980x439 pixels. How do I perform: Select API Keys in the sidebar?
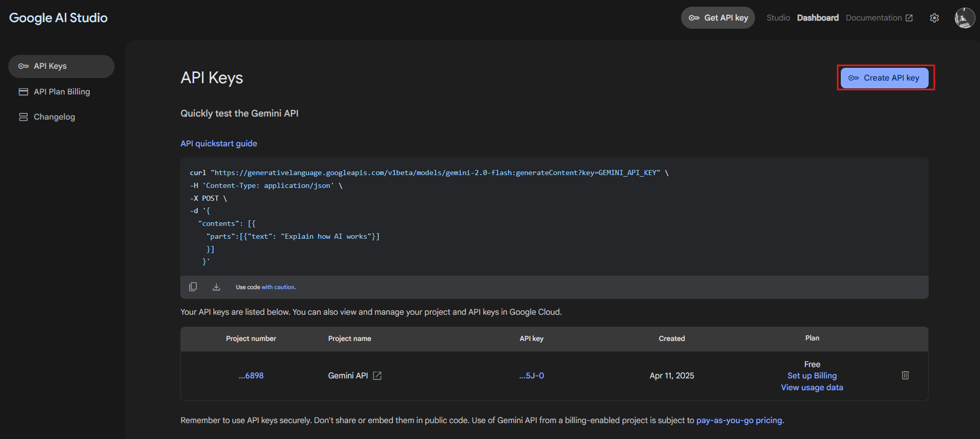[x=61, y=66]
